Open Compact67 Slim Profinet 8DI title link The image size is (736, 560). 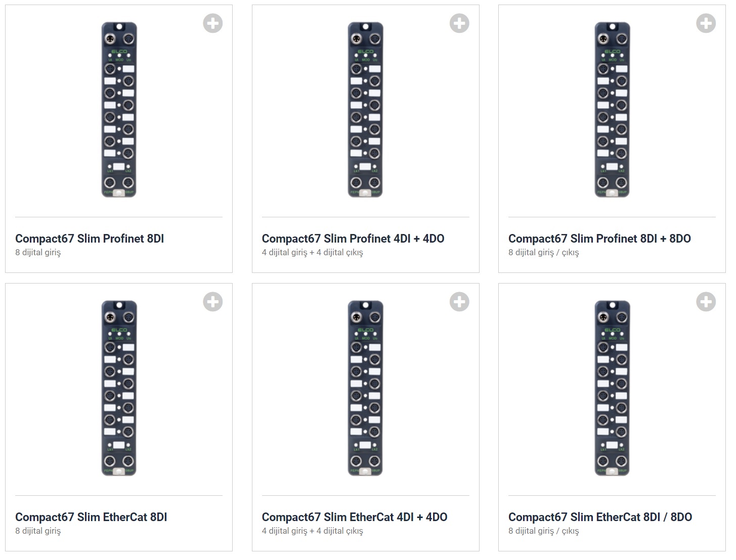pyautogui.click(x=90, y=239)
